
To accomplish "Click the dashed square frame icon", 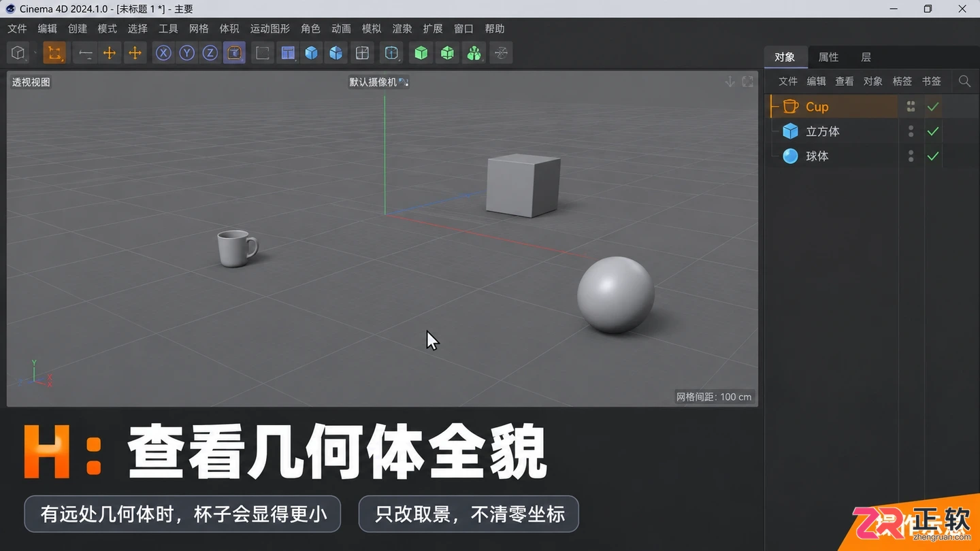I will coord(263,53).
